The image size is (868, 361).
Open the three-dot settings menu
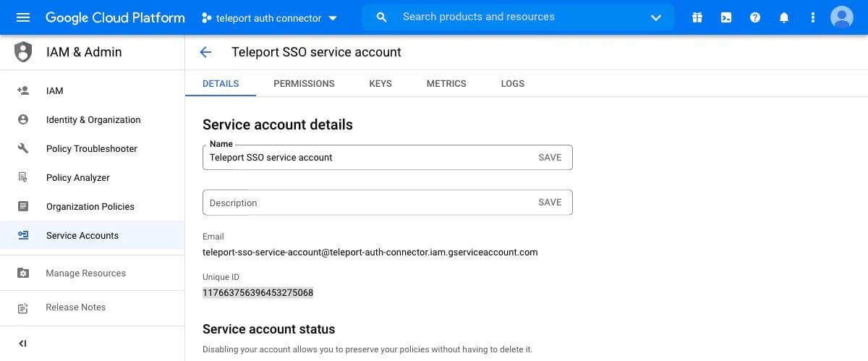click(x=813, y=17)
